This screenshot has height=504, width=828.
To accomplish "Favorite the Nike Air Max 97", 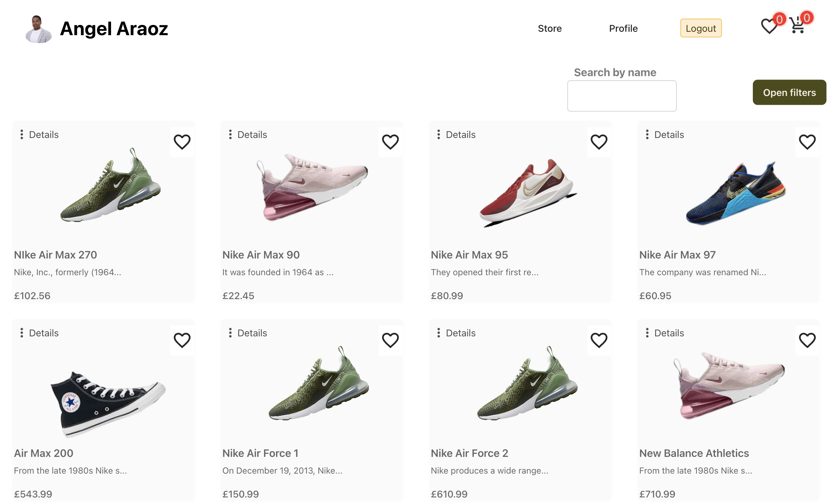I will click(x=807, y=142).
